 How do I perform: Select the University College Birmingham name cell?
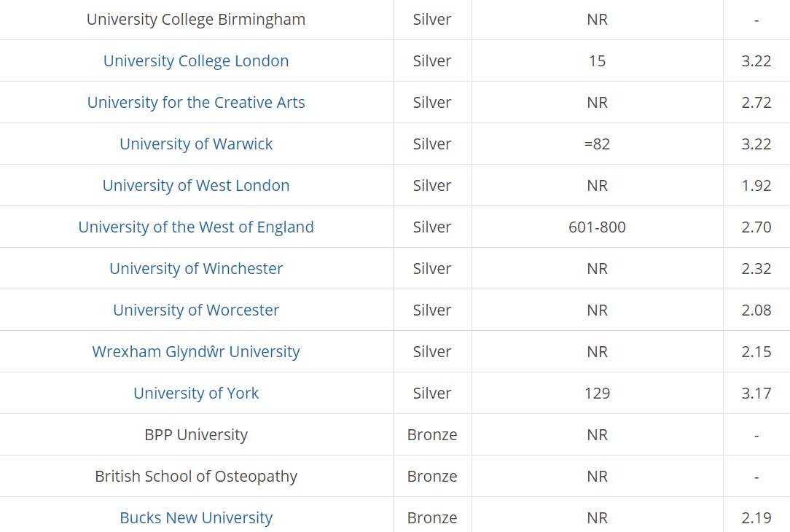tap(196, 20)
